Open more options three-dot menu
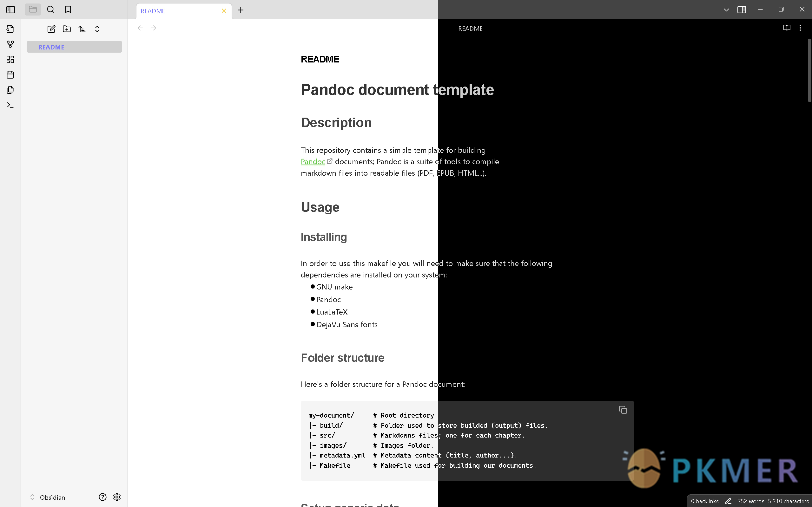812x507 pixels. (800, 28)
